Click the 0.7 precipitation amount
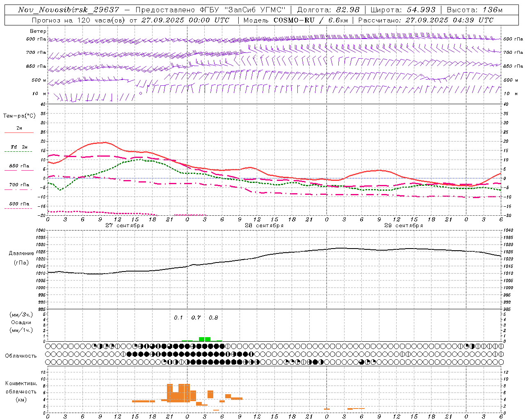 coord(196,317)
